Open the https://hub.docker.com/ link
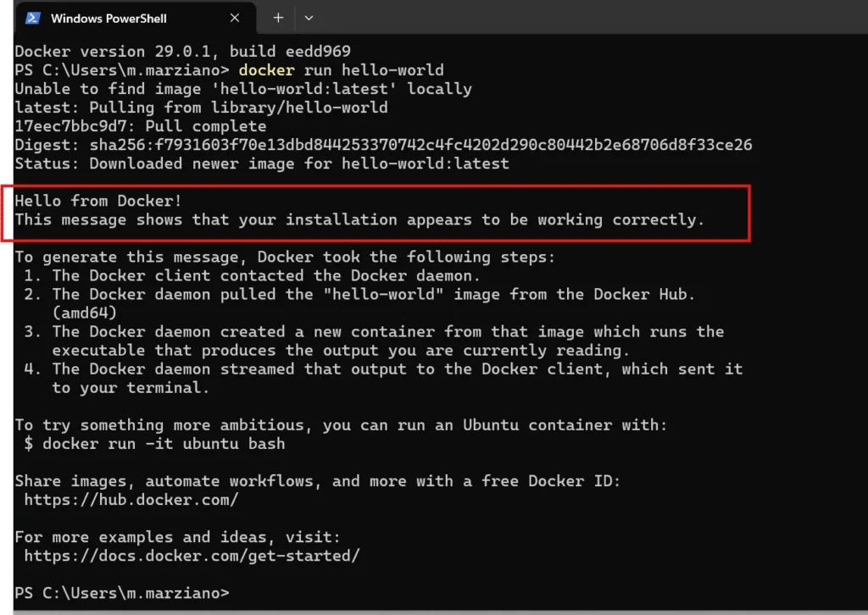Viewport: 868px width, 615px height. pos(131,500)
